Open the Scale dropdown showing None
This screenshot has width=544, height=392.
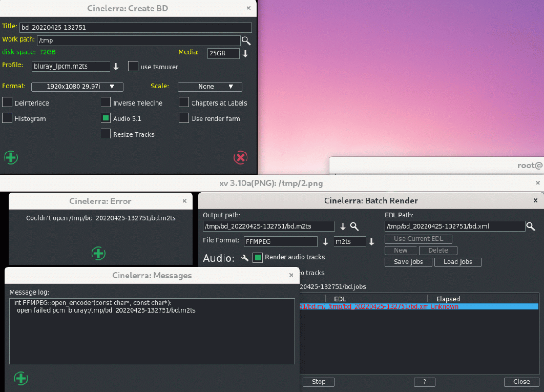click(x=210, y=87)
